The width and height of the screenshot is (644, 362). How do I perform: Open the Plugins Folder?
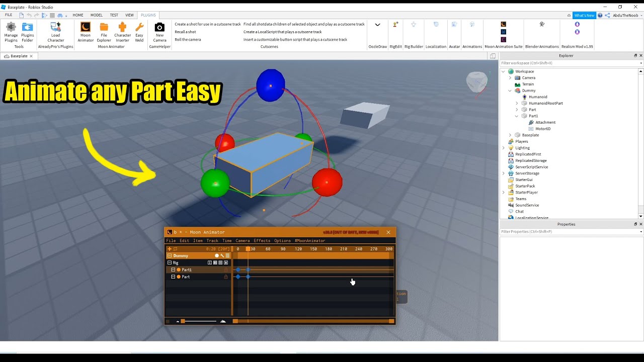pos(28,32)
